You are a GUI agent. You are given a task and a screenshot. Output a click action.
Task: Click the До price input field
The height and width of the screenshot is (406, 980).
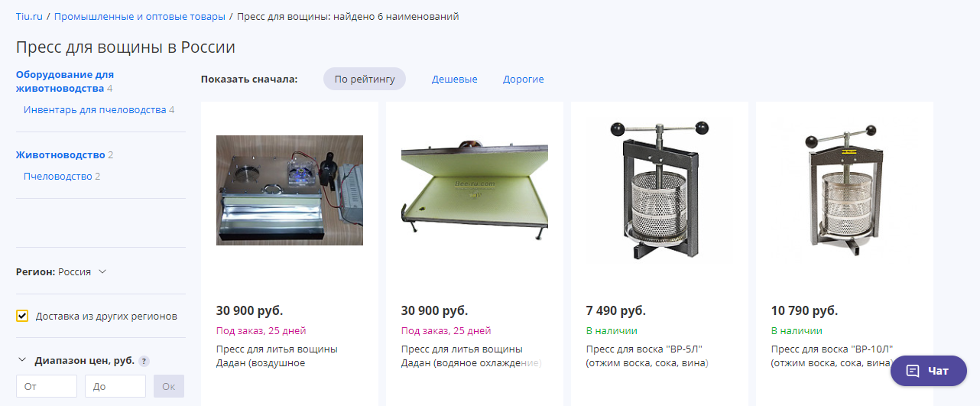click(x=115, y=386)
